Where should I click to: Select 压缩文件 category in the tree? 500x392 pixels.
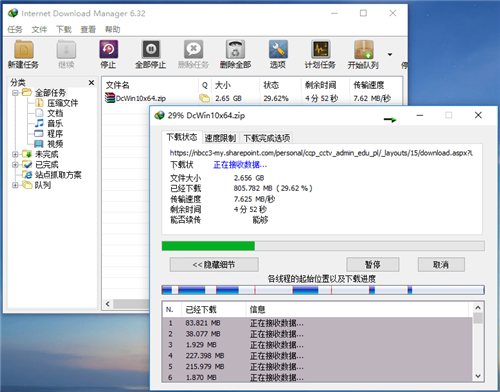tap(62, 103)
